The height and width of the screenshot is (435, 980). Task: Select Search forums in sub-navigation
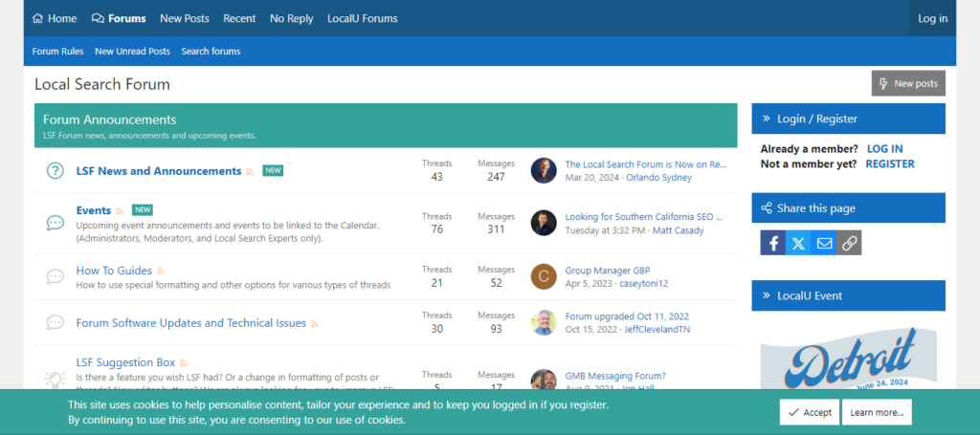click(x=211, y=52)
